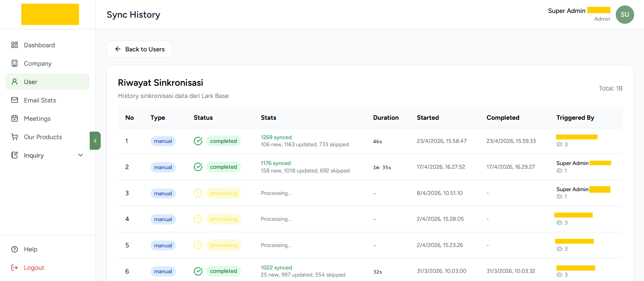
Task: Select the manual type badge in row 4
Action: pos(163,219)
